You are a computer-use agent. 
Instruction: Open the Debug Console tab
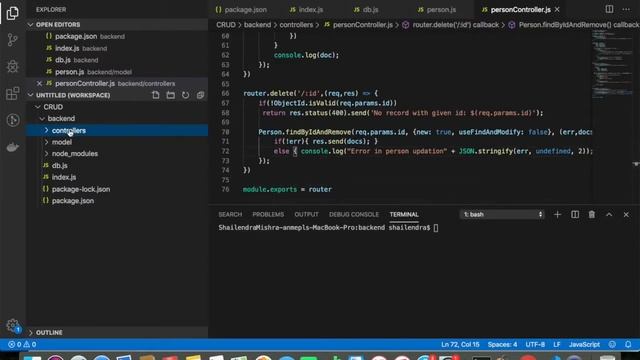(x=354, y=214)
